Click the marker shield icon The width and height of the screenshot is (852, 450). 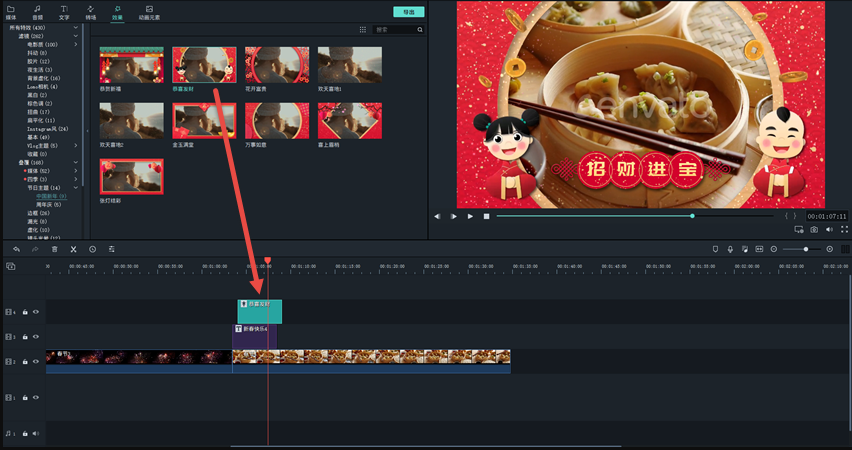(716, 249)
